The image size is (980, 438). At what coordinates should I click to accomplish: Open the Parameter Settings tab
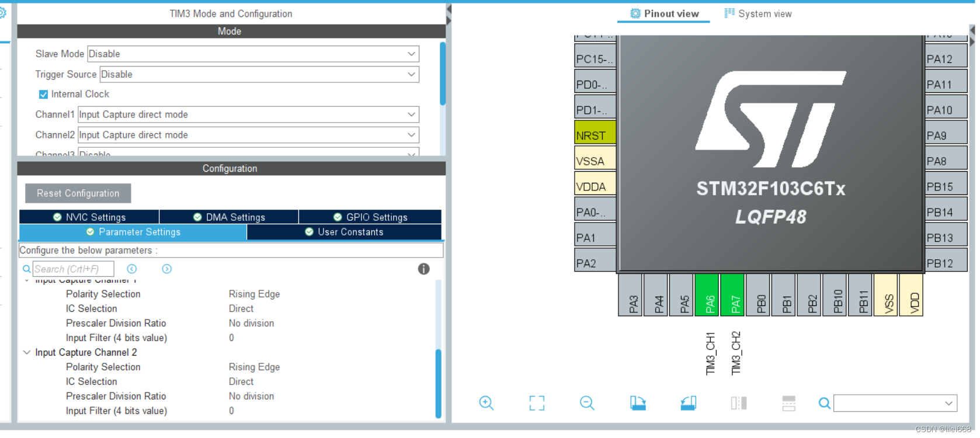(133, 232)
